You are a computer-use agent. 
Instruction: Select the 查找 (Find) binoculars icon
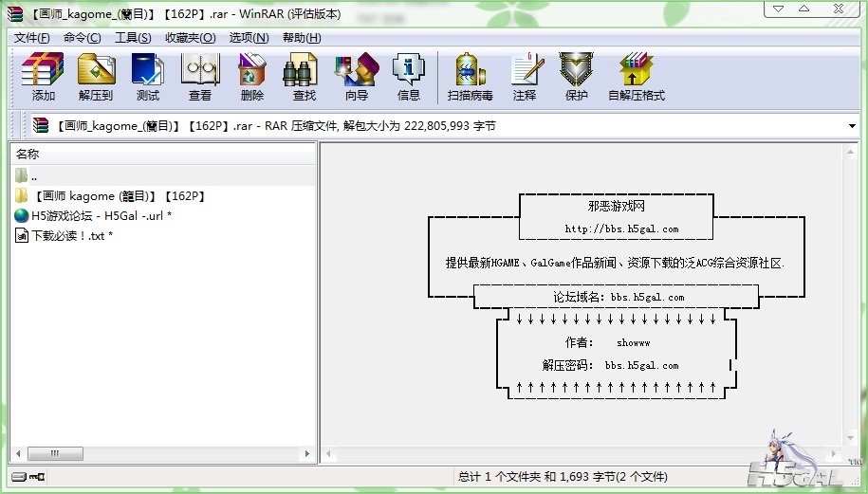[x=305, y=77]
